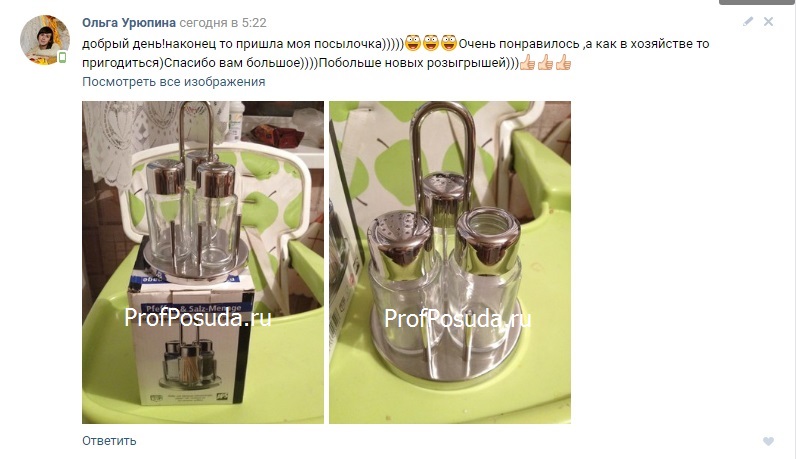
Task: Click the third laughing emoji before Очень
Action: [449, 43]
